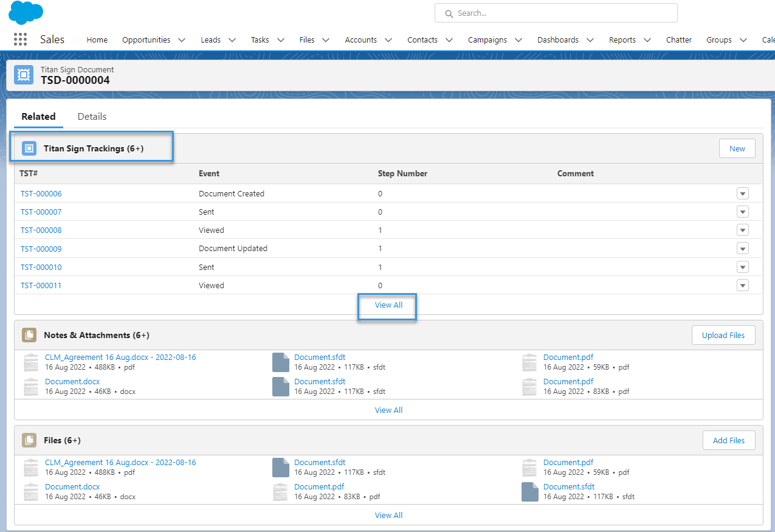Click the Salesforce cloud logo
Image resolution: width=775 pixels, height=532 pixels.
click(26, 12)
